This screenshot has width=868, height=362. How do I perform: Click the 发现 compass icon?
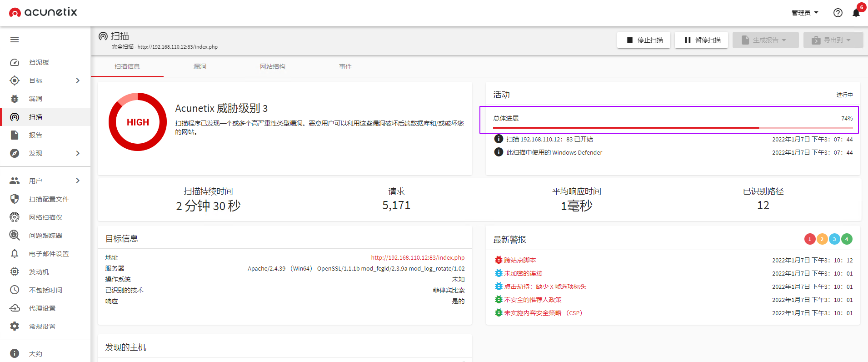[x=15, y=153]
